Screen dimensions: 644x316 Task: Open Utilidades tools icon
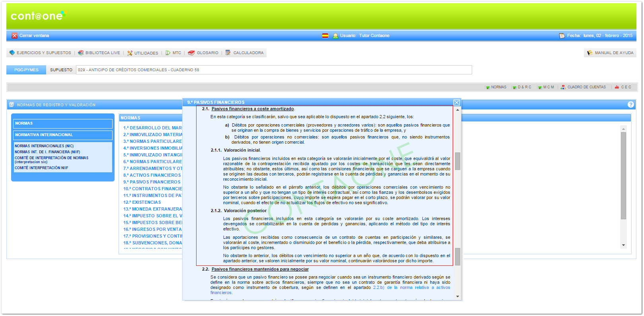pyautogui.click(x=130, y=53)
